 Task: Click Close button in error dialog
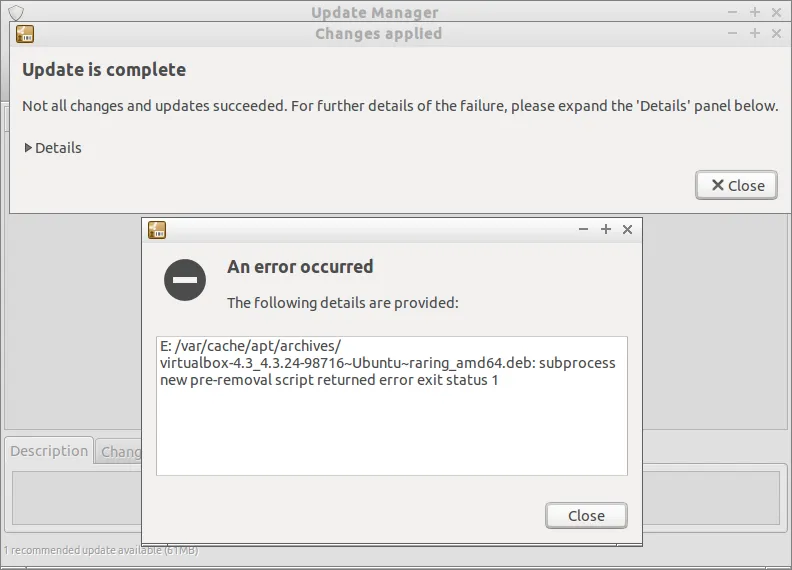[586, 516]
